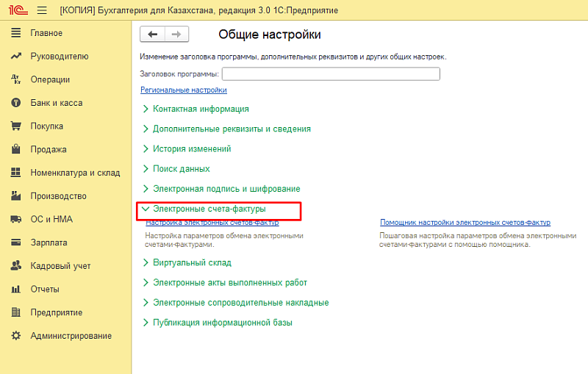The height and width of the screenshot is (374, 588).
Task: Click the Администрирование gear icon
Action: coord(15,336)
